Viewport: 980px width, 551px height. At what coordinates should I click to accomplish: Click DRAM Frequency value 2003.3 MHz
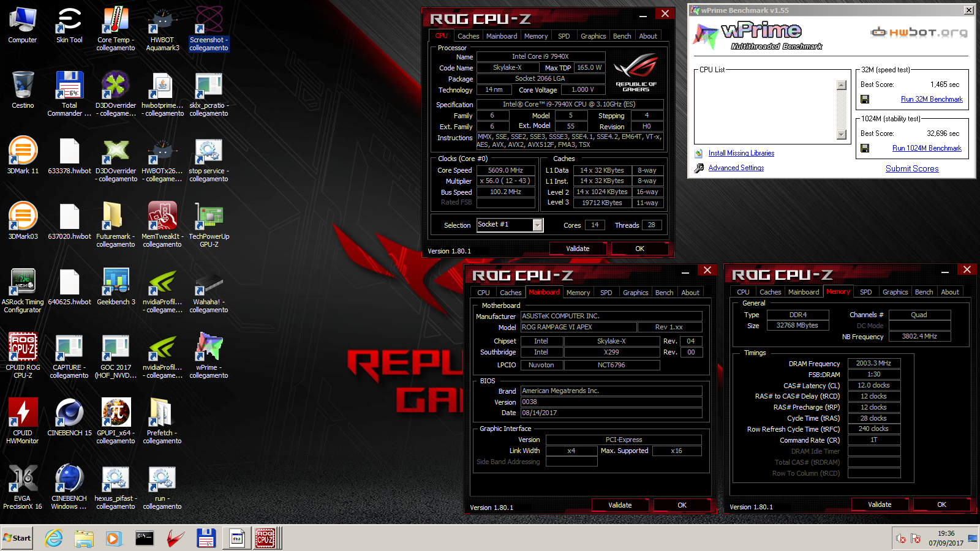[x=874, y=363]
